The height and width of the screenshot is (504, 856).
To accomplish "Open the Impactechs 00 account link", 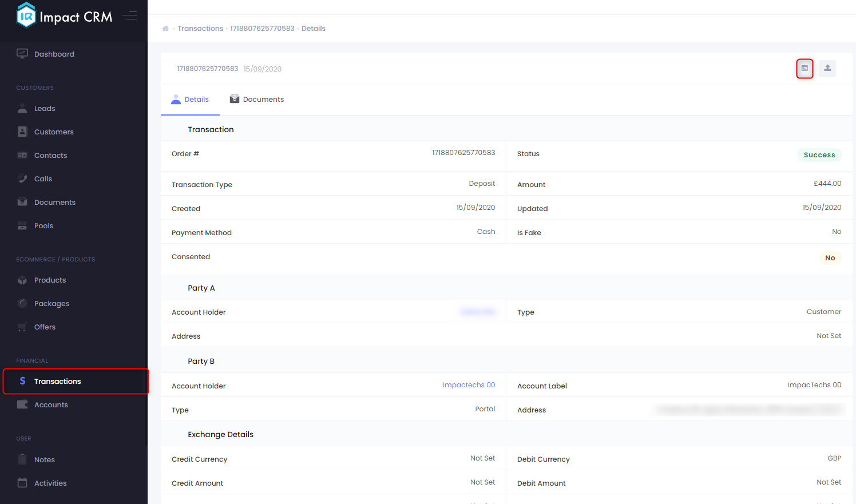I will tap(469, 384).
